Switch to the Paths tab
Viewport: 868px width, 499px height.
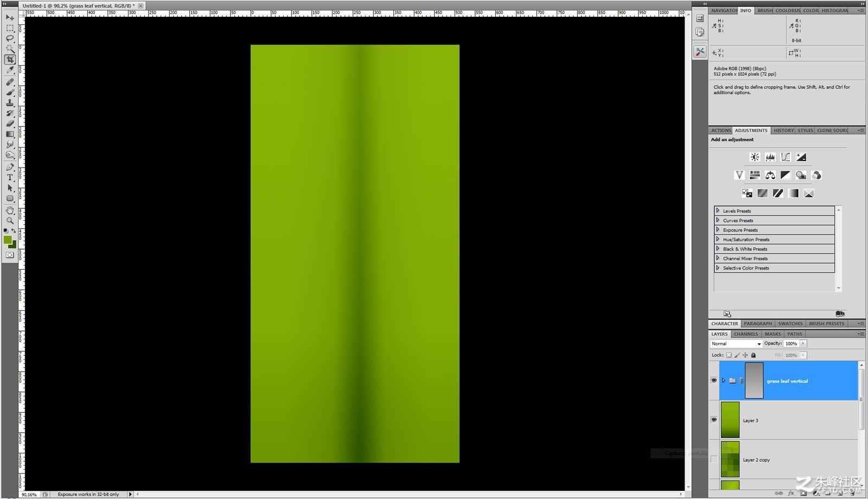(x=795, y=334)
